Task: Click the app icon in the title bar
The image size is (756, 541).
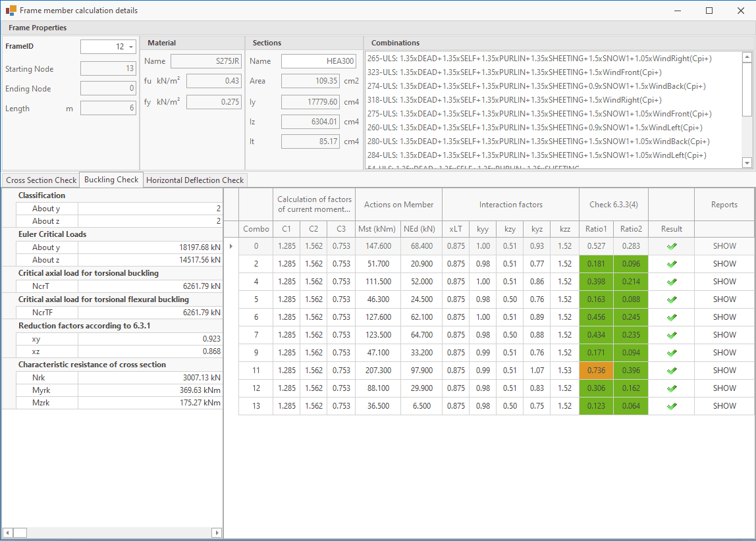Action: 11,11
